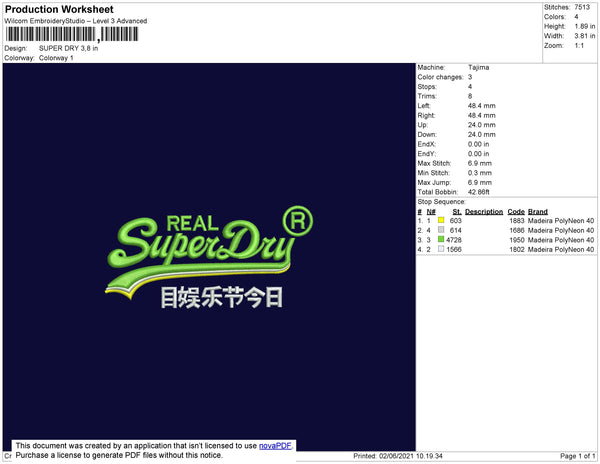Screen dimensions: 600x464
Task: Click the Width value 3.81 in
Action: [x=585, y=36]
